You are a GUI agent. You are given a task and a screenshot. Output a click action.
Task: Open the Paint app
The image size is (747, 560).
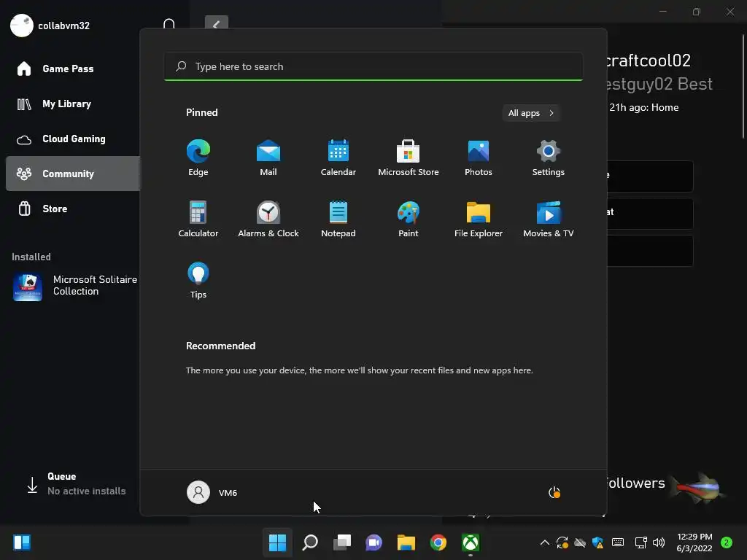click(x=409, y=219)
